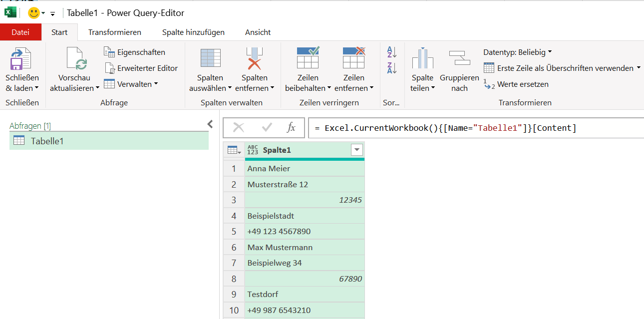Viewport: 644px width, 319px height.
Task: Sort descending with the Z-A icon
Action: point(392,68)
